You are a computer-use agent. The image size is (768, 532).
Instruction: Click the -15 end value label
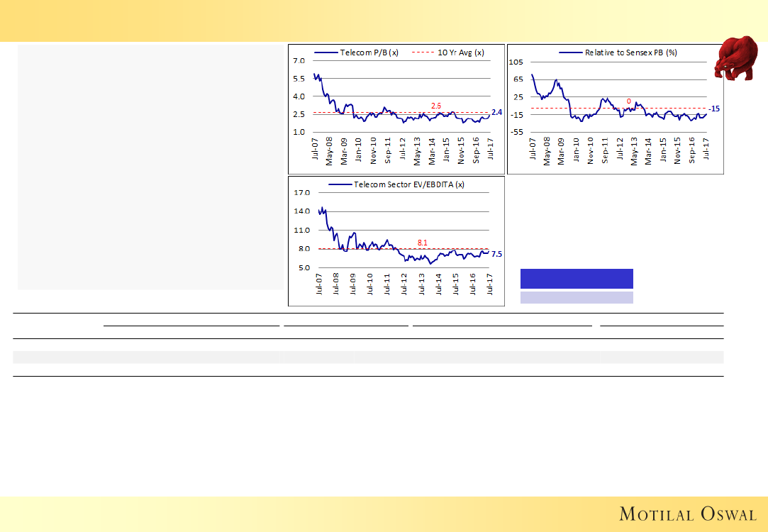click(x=714, y=109)
